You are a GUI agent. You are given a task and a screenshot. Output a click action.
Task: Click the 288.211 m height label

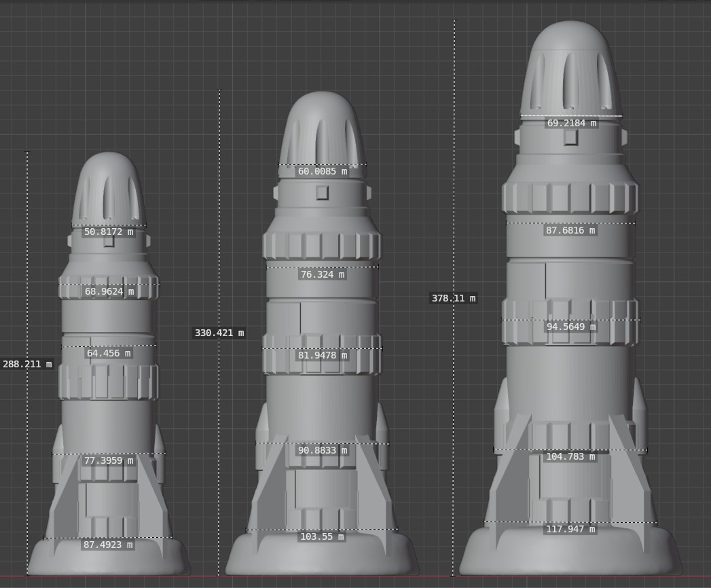pos(27,364)
